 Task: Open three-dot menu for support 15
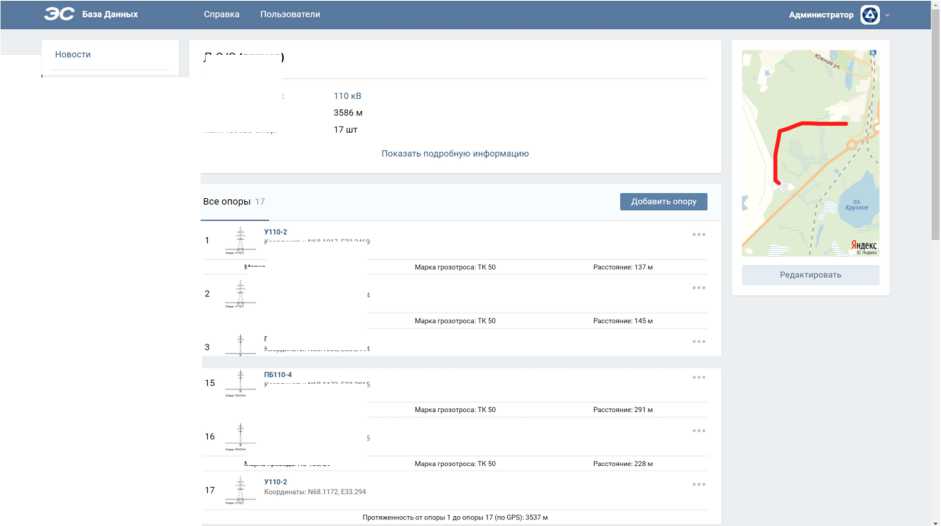pos(698,377)
